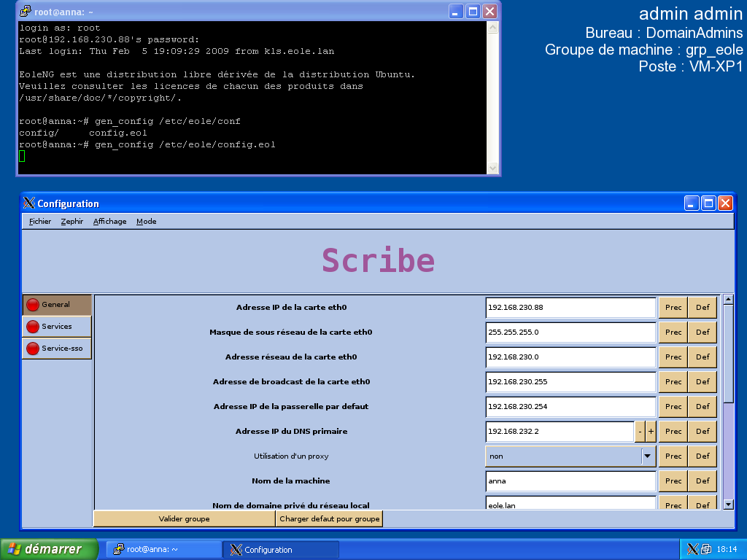Click the eth0 IP address field
Viewport: 747px width, 560px height.
coord(570,308)
